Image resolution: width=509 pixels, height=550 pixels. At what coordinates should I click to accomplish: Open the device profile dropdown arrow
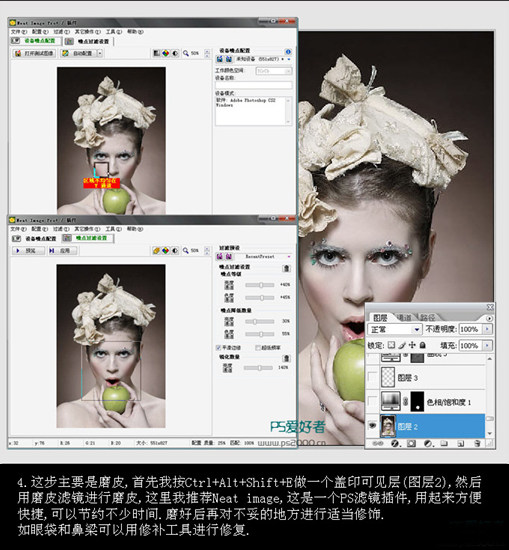[x=289, y=60]
